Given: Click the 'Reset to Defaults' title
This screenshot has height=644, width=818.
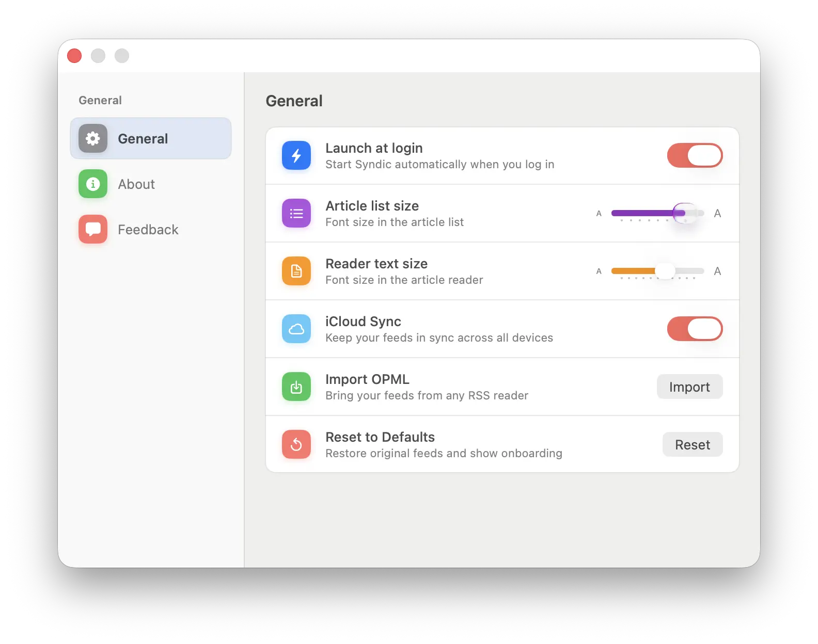Looking at the screenshot, I should (380, 437).
